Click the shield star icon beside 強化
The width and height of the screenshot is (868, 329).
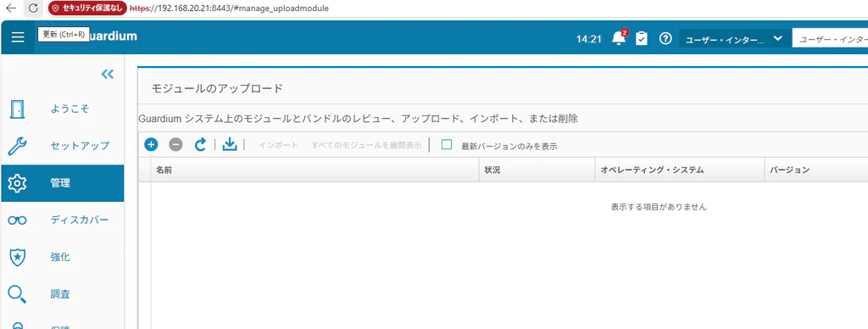(x=18, y=258)
